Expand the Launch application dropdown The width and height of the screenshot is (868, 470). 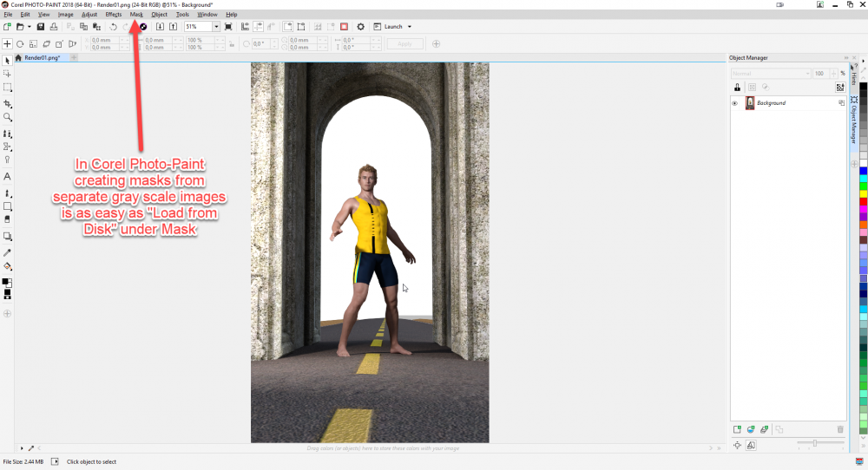(x=409, y=27)
